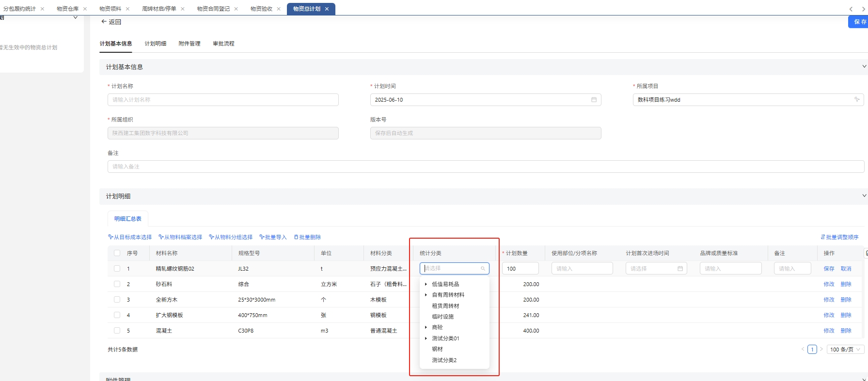
Task: Expand 低值易耗品 tree node
Action: pyautogui.click(x=426, y=284)
